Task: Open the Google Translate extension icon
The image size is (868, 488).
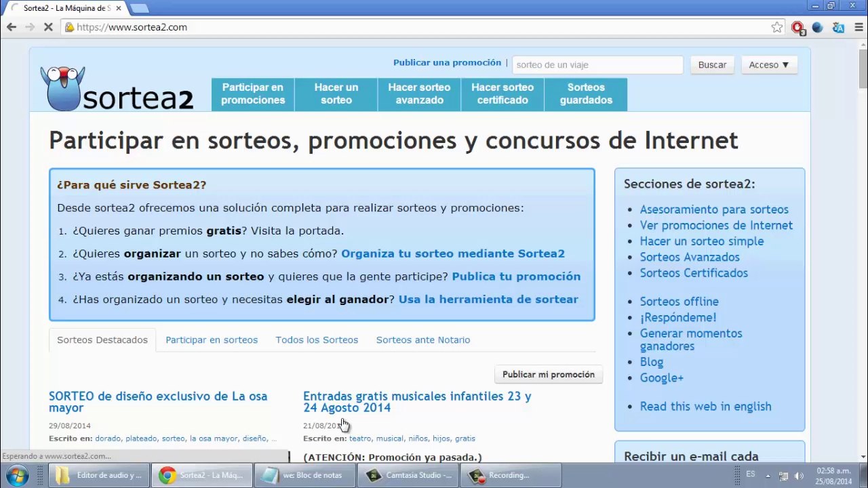Action: click(838, 28)
